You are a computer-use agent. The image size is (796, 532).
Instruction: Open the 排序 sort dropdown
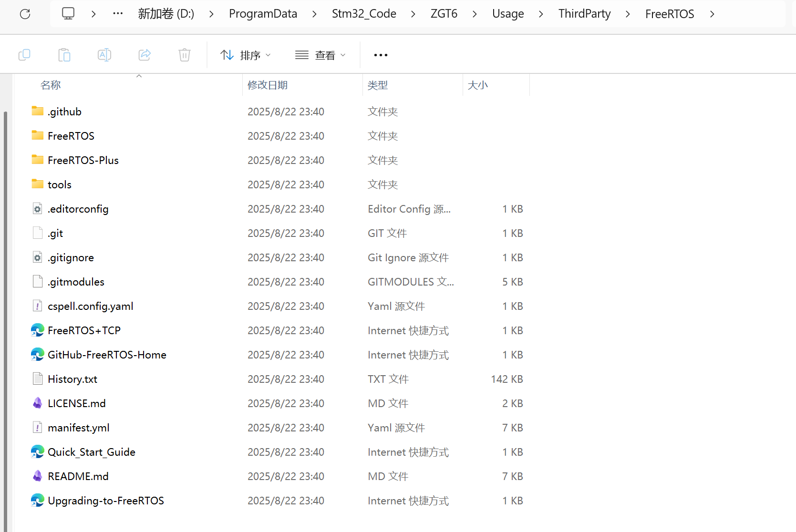point(245,55)
